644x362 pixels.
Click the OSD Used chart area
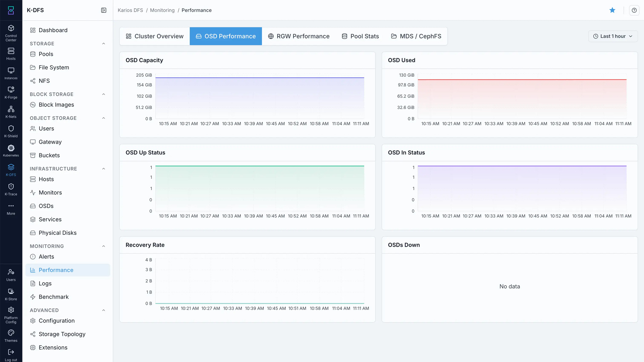pyautogui.click(x=522, y=96)
